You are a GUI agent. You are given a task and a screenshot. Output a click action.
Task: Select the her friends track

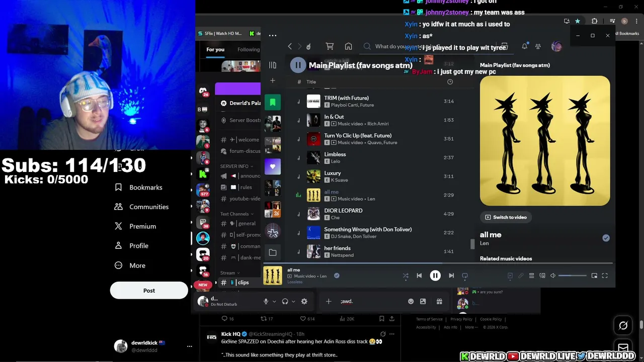376,251
